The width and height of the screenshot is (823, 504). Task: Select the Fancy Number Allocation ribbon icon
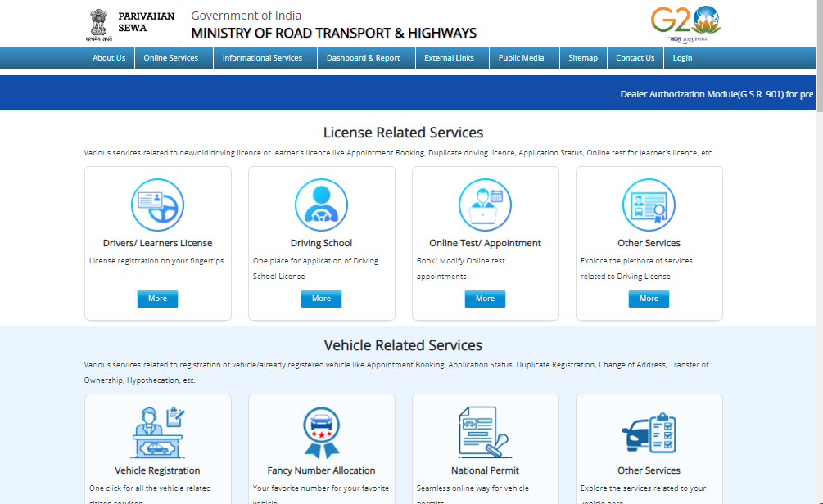tap(321, 432)
